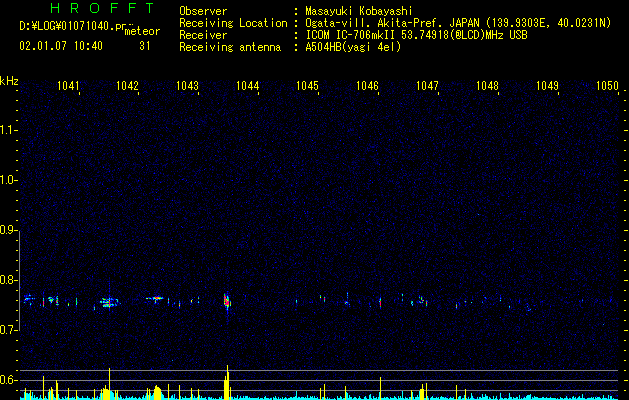Click the meteor label

[142, 31]
